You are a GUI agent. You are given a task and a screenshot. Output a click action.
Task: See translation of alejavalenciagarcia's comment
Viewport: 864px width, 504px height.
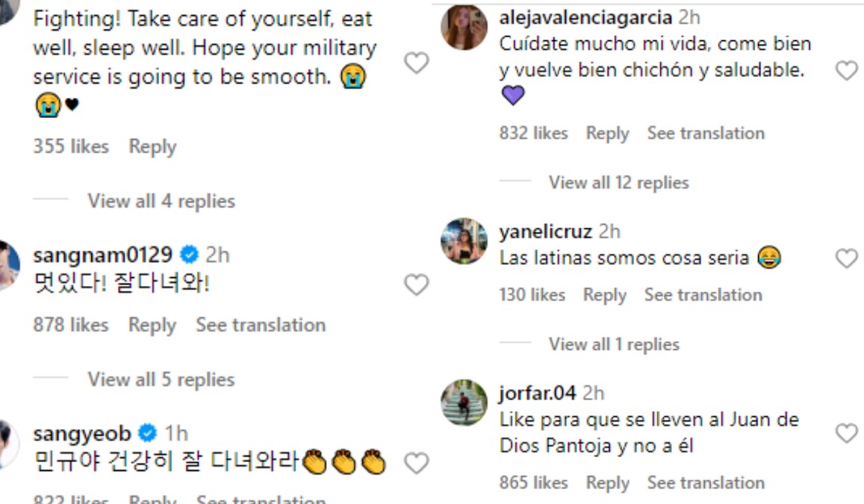[x=706, y=134]
